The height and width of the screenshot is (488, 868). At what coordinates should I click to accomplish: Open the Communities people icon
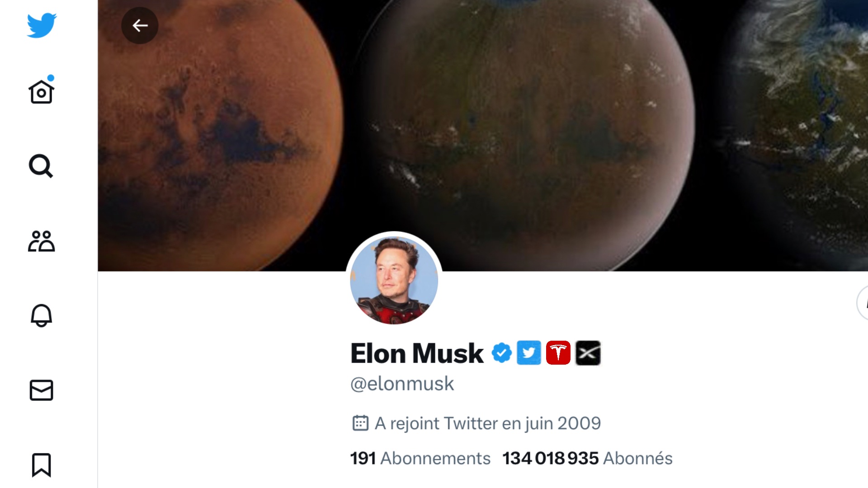click(42, 241)
